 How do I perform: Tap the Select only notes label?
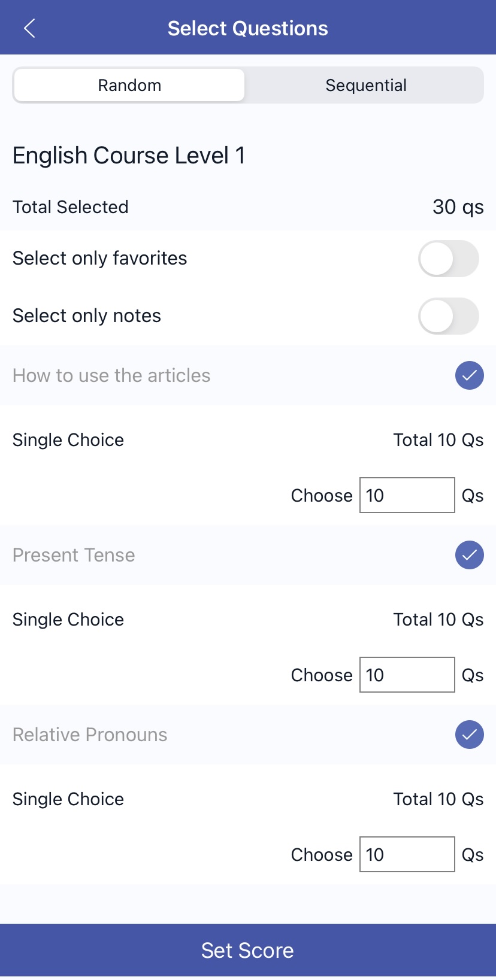87,315
